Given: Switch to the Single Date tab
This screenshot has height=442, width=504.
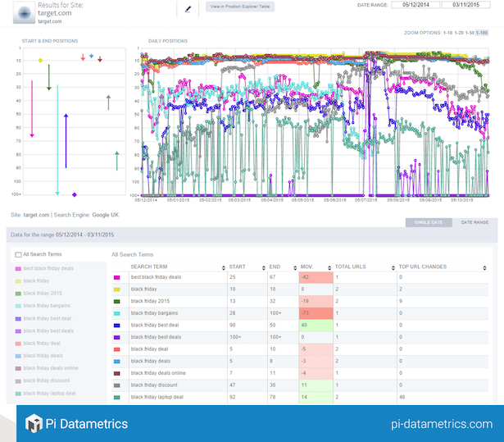Looking at the screenshot, I should [427, 222].
